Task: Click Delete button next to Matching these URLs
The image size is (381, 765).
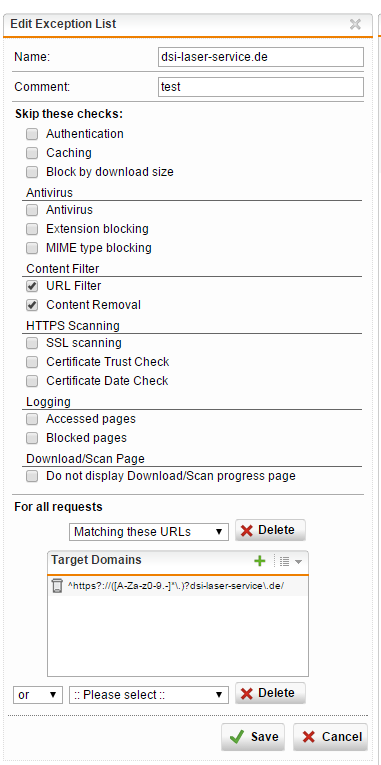Action: tap(270, 530)
